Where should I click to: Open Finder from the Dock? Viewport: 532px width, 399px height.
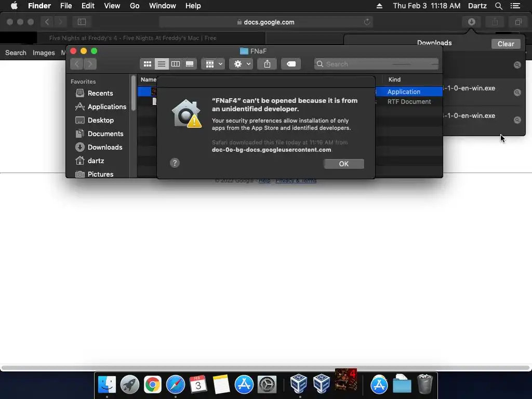[x=107, y=384]
